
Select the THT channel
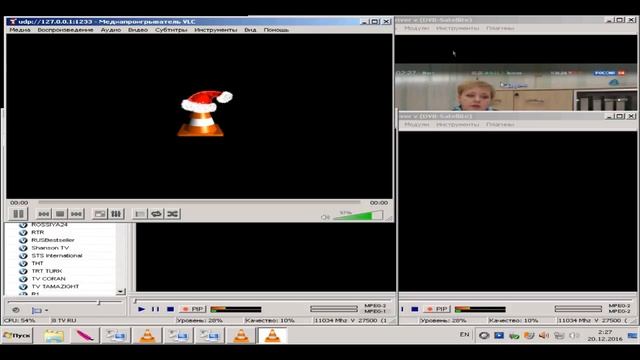pos(37,263)
